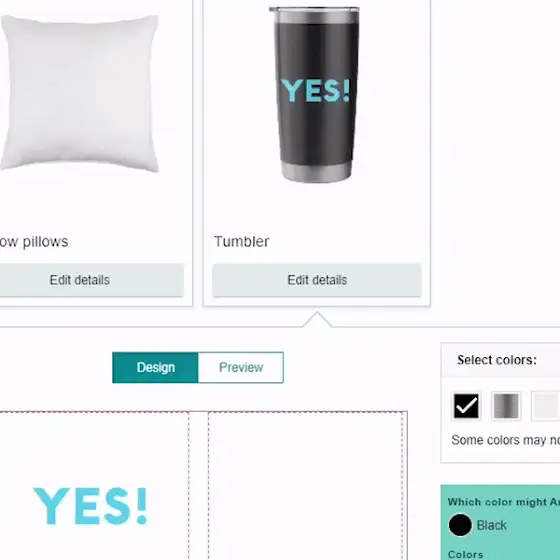The width and height of the screenshot is (560, 560).
Task: Click the empty right design panel area
Action: (x=306, y=486)
